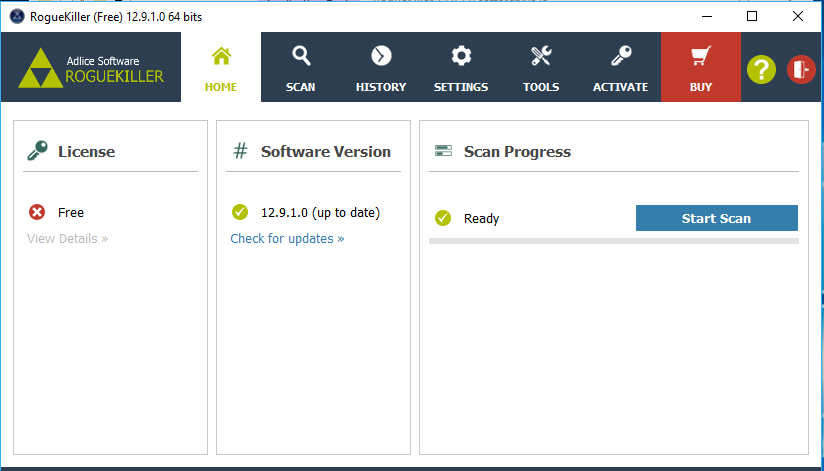The image size is (824, 471).
Task: Click the title bar app icon
Action: 17,16
